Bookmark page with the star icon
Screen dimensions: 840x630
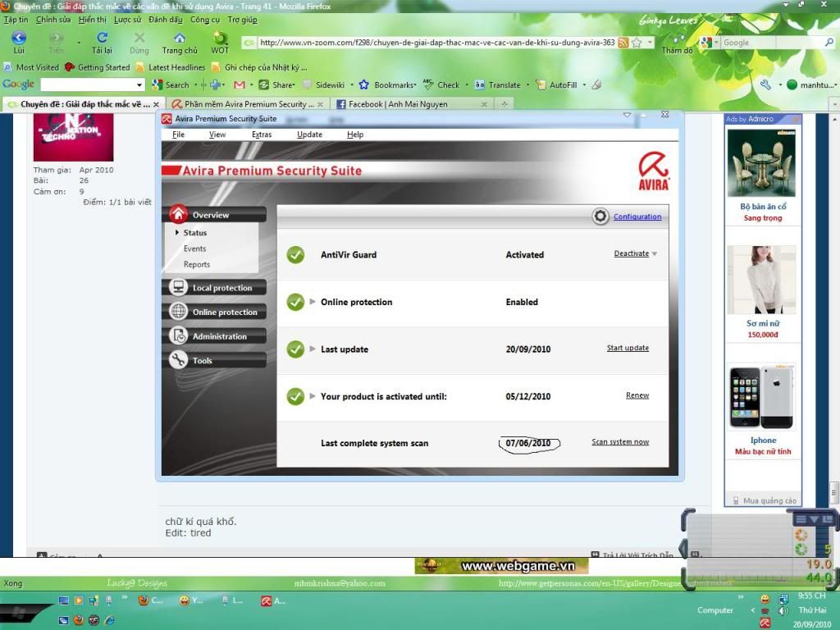pyautogui.click(x=636, y=43)
